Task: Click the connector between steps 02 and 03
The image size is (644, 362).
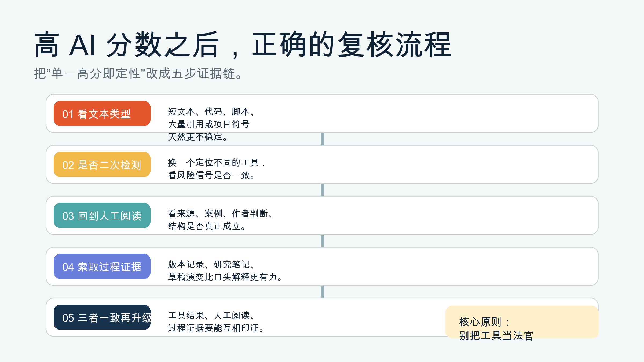Action: 322,190
